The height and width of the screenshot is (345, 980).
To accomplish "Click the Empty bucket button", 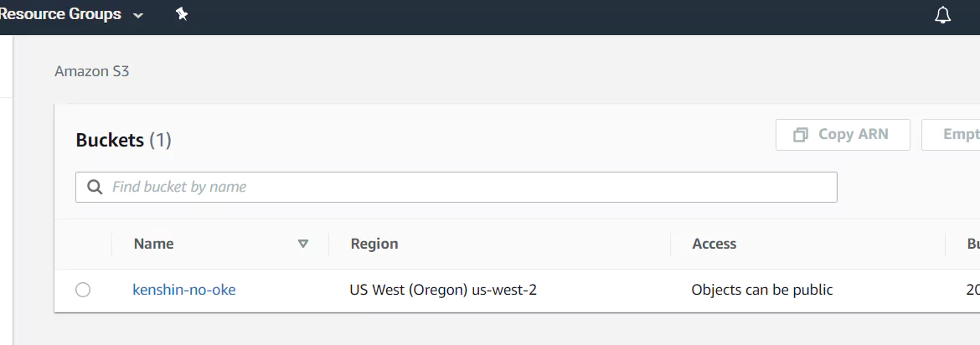I will click(x=951, y=135).
